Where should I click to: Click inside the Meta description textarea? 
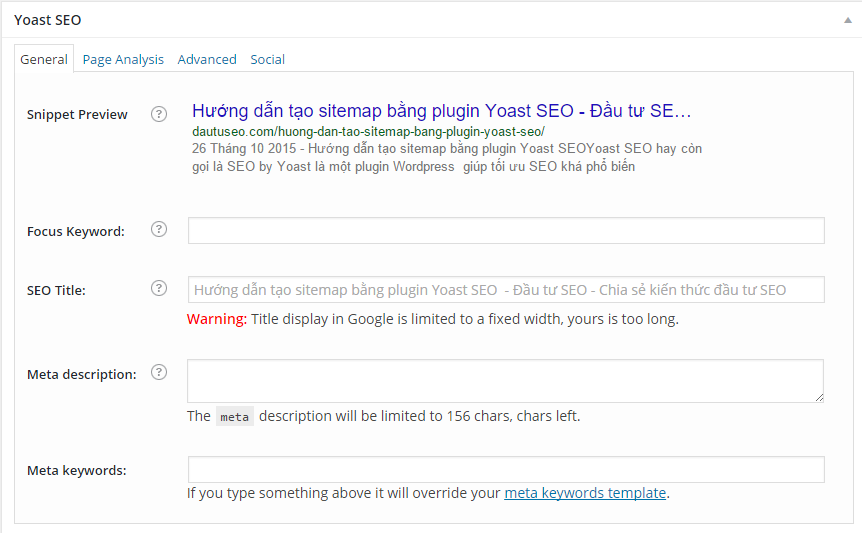pyautogui.click(x=506, y=381)
